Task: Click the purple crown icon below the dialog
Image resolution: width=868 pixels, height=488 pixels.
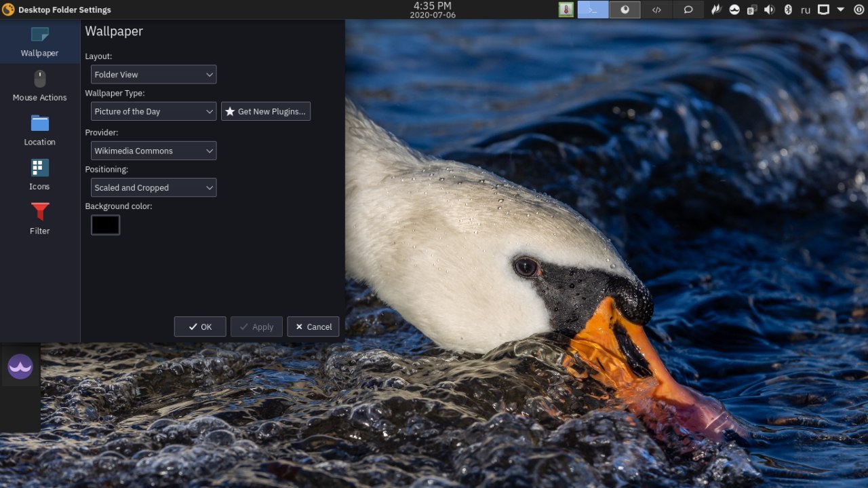Action: (x=20, y=367)
